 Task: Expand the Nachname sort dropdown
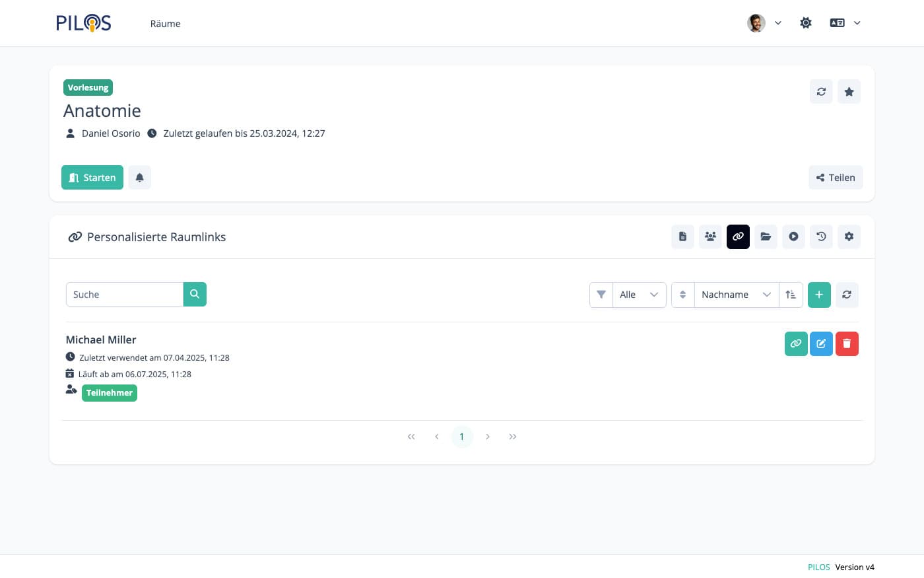click(735, 295)
